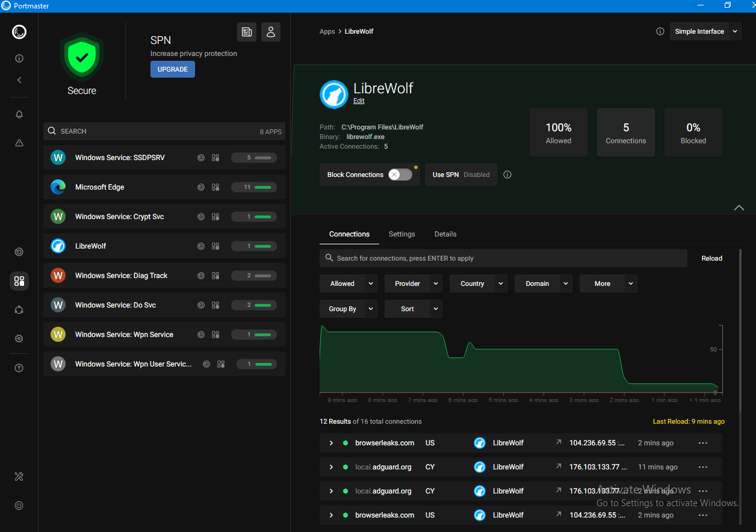Switch to the Details tab
756x532 pixels.
445,234
